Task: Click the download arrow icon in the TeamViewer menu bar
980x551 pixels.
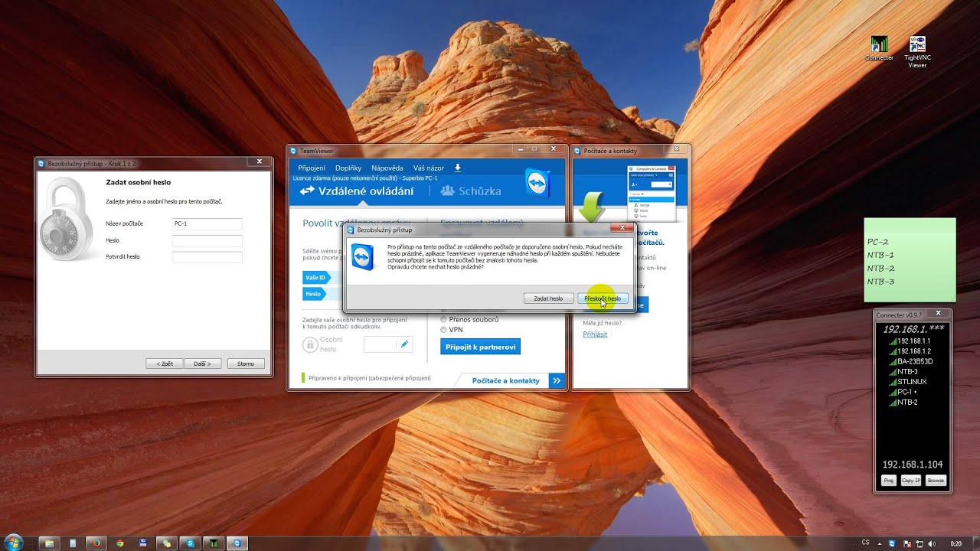Action: (x=458, y=168)
